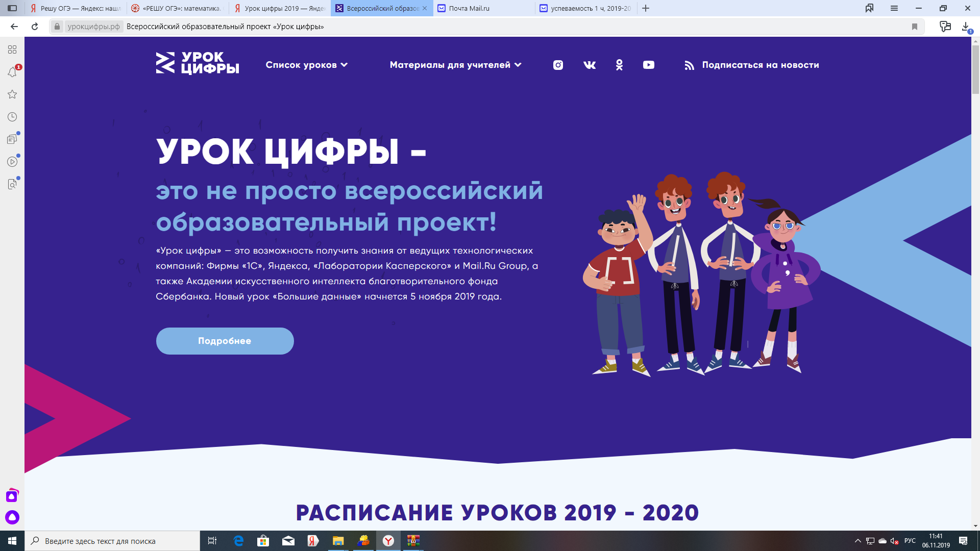Open the downloads arrow icon
The width and height of the screenshot is (980, 551).
click(966, 27)
